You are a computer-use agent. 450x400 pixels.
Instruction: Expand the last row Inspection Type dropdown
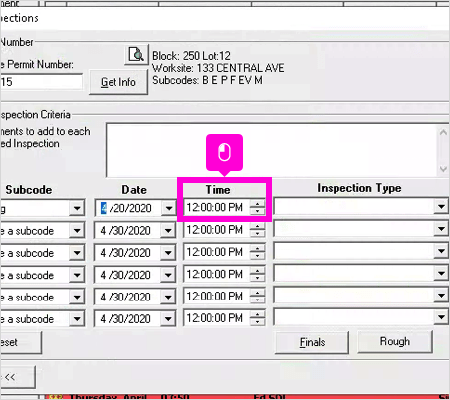[441, 316]
